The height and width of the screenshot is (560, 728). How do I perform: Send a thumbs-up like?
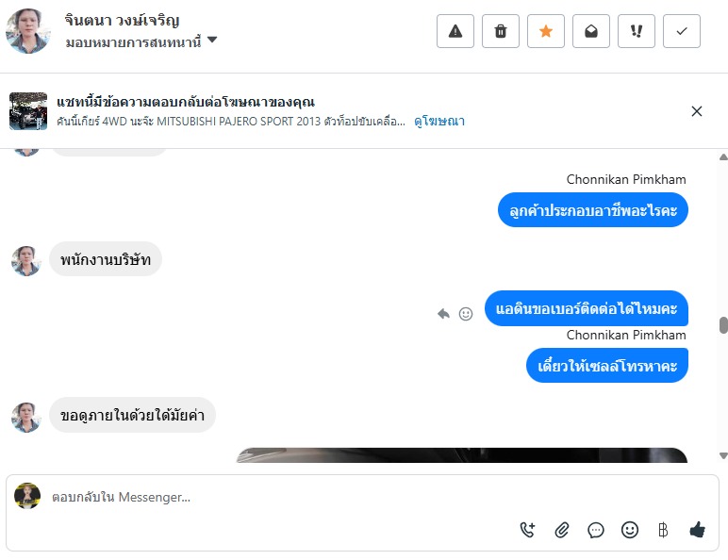698,529
